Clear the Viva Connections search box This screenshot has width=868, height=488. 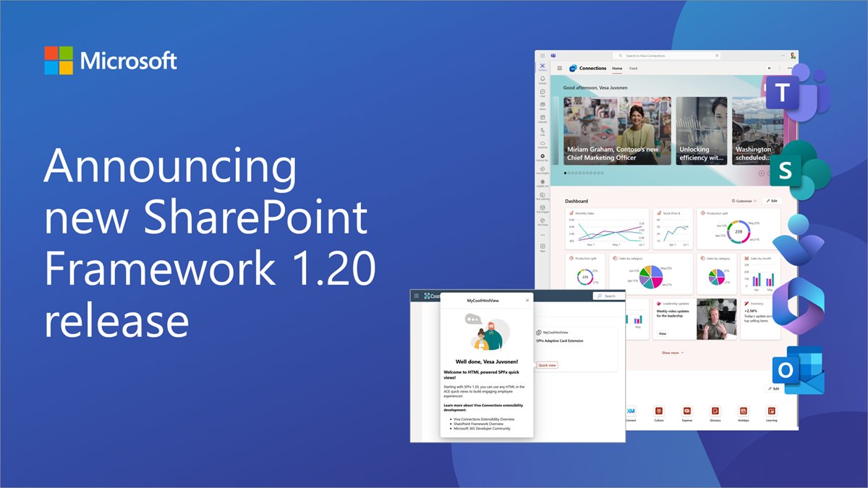[717, 56]
